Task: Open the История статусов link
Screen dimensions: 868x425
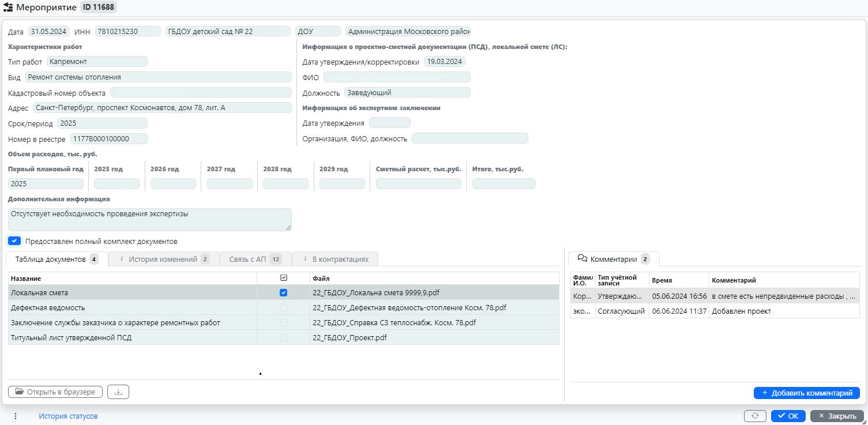Action: pos(68,416)
